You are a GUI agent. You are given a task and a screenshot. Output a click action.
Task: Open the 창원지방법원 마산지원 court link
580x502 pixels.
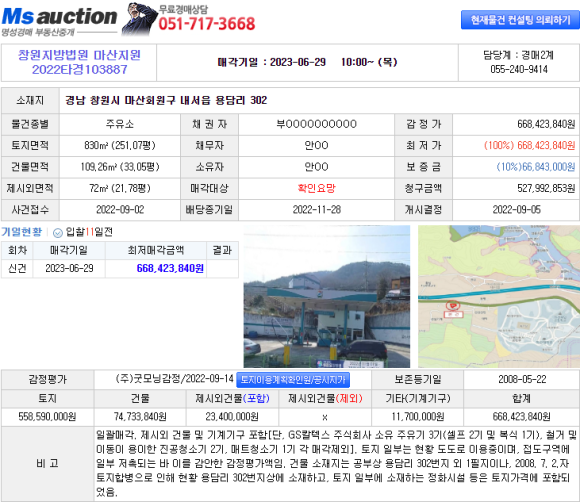pyautogui.click(x=80, y=55)
